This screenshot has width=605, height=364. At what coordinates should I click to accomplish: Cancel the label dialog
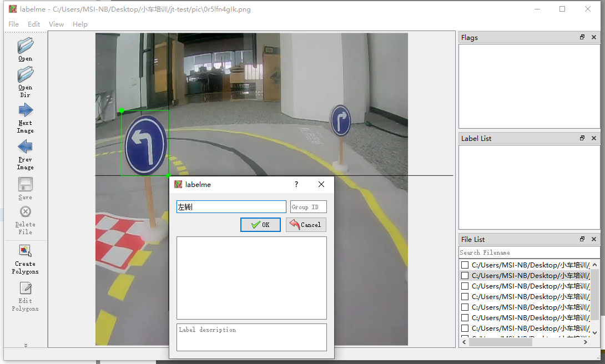pos(306,225)
